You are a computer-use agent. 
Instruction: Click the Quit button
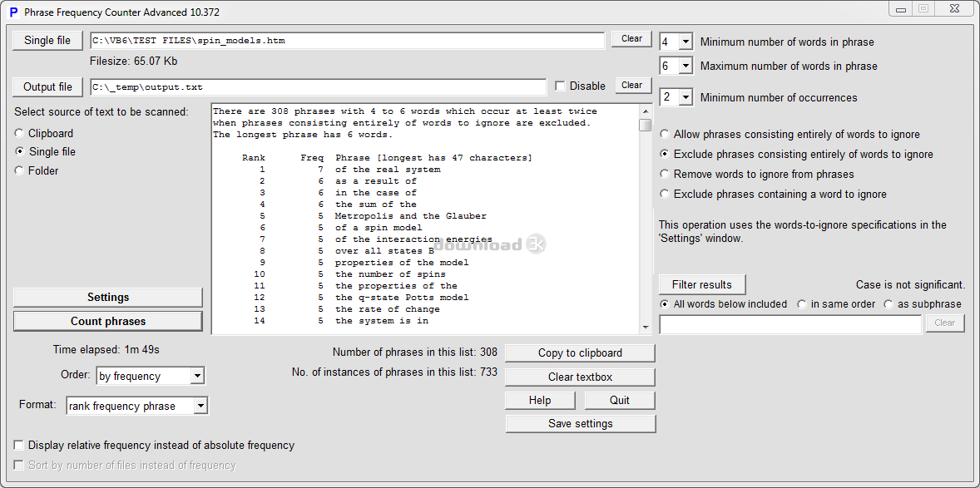click(x=620, y=401)
